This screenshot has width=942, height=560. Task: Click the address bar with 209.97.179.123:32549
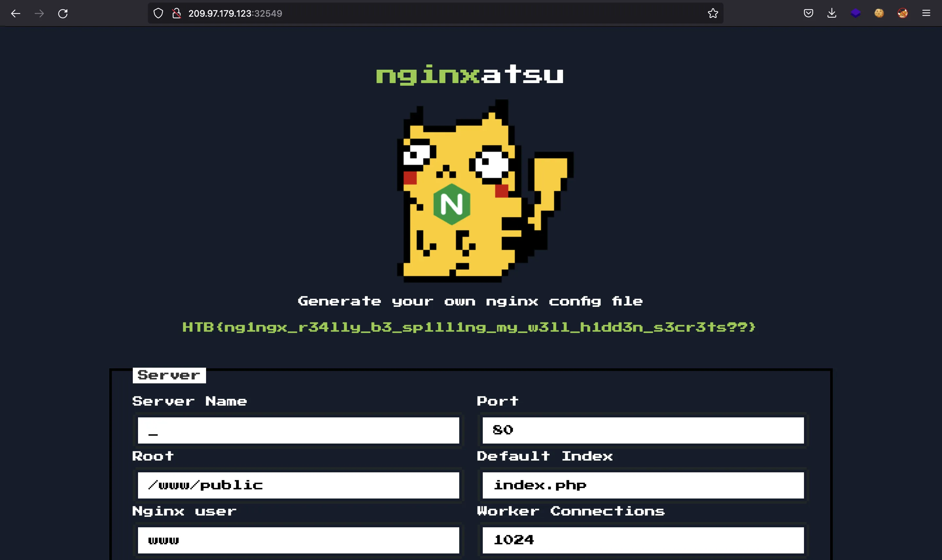click(x=435, y=14)
